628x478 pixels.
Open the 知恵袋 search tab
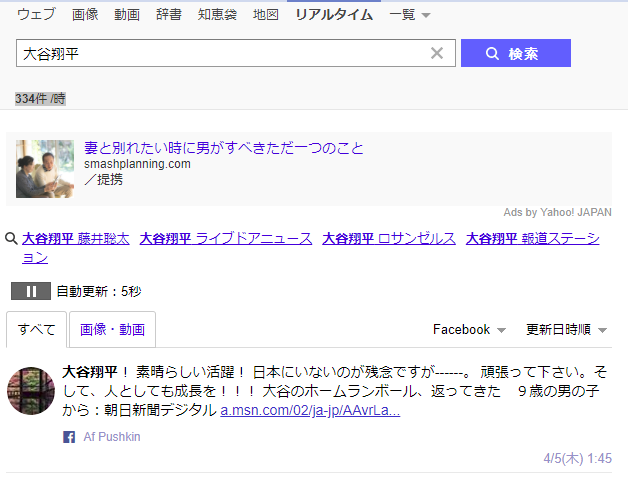pos(217,14)
